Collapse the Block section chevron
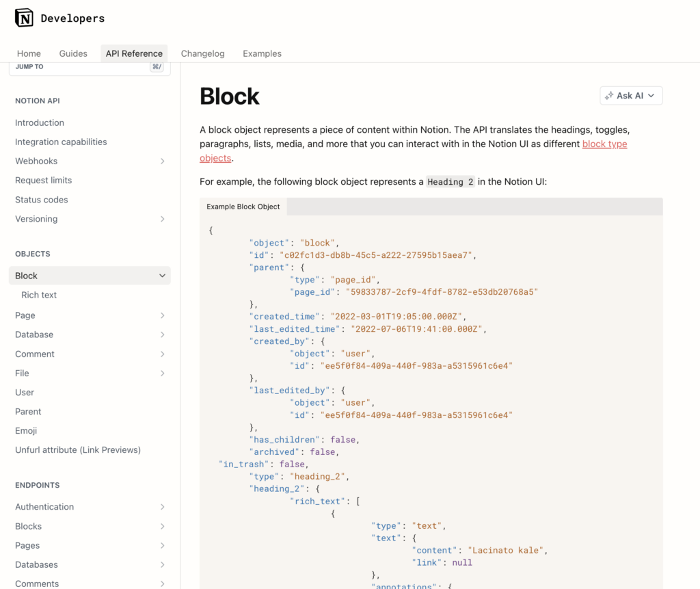The height and width of the screenshot is (589, 700). pos(163,276)
